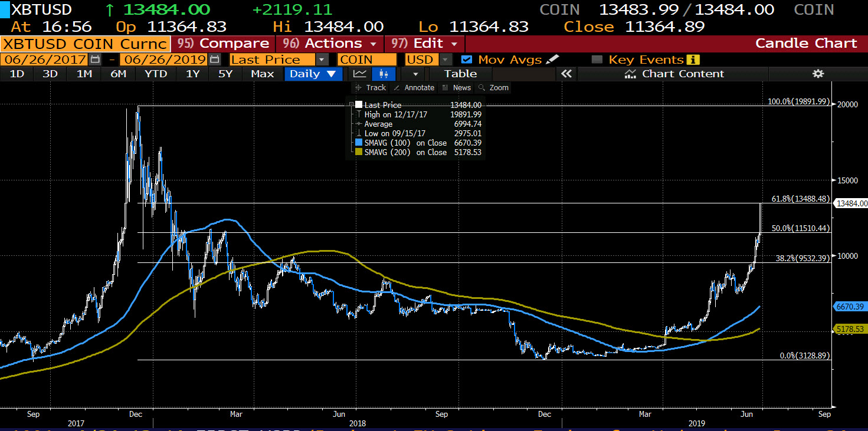868x431 pixels.
Task: Click the Chart Content icon
Action: [631, 74]
